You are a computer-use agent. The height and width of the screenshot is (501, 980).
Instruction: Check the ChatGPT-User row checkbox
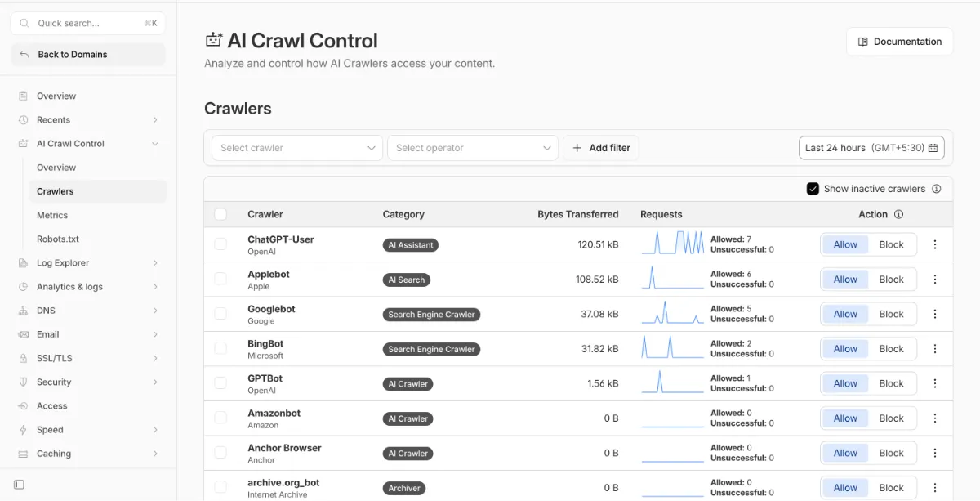pos(220,244)
